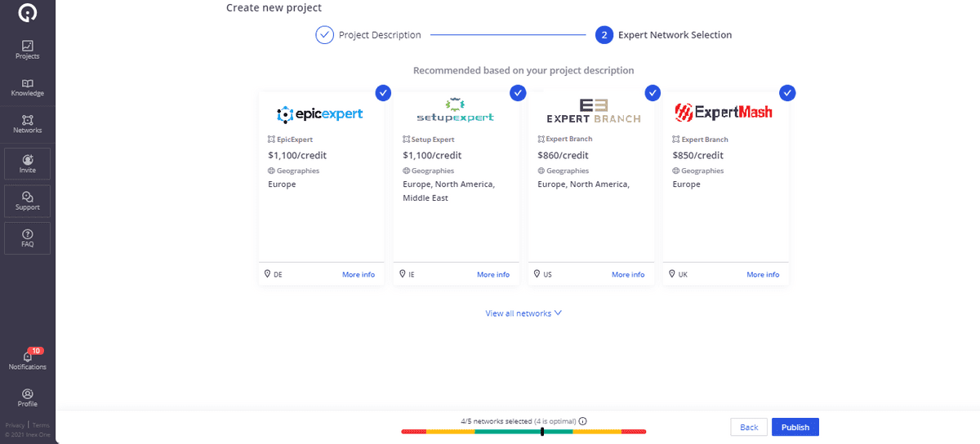
Task: Deselect the EpicExpert network checkmark
Action: tap(383, 93)
